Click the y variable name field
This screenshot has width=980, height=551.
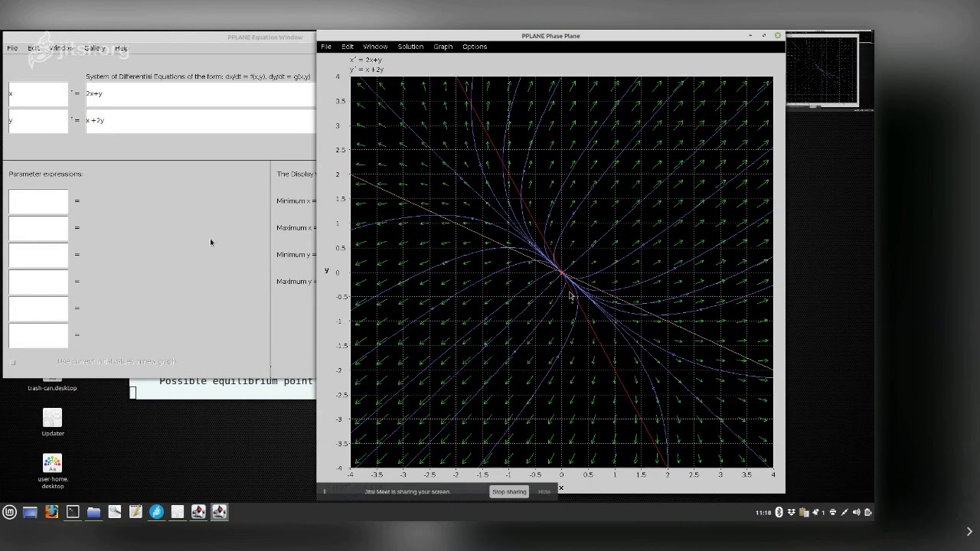[38, 120]
